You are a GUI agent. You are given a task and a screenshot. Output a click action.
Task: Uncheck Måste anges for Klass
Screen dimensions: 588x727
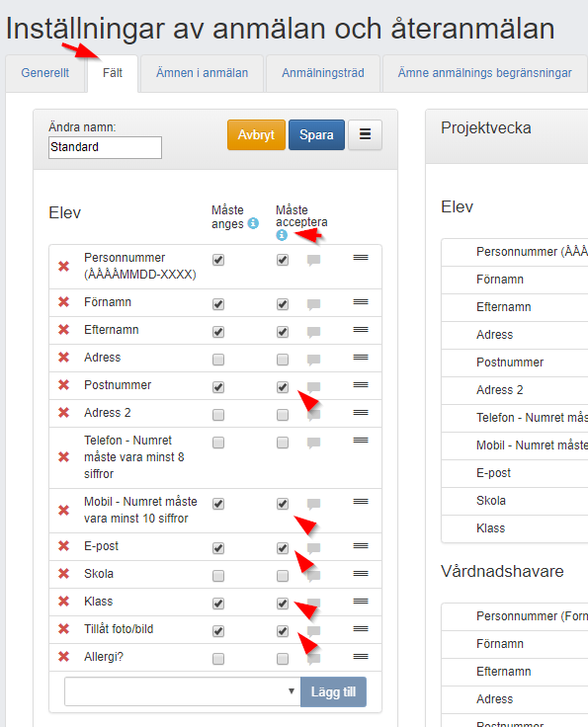point(218,604)
